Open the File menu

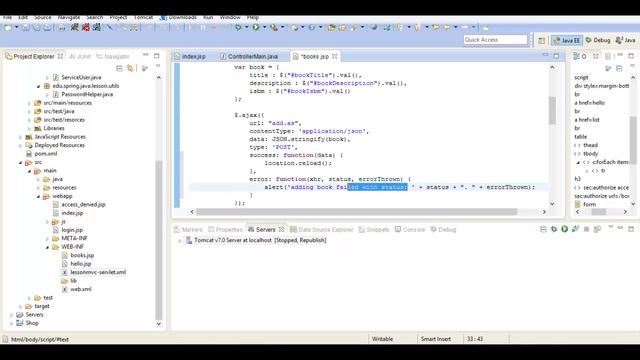click(x=7, y=18)
